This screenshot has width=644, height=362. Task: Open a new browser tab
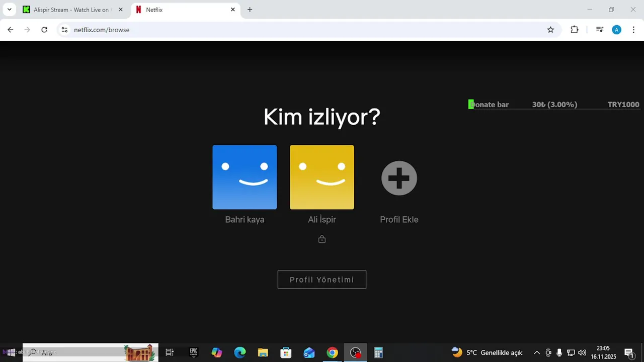[250, 10]
